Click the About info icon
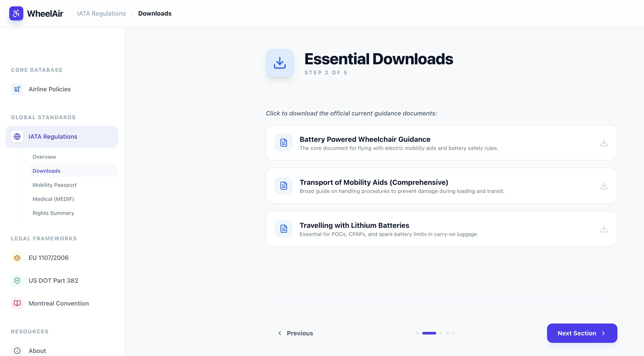 coord(17,351)
